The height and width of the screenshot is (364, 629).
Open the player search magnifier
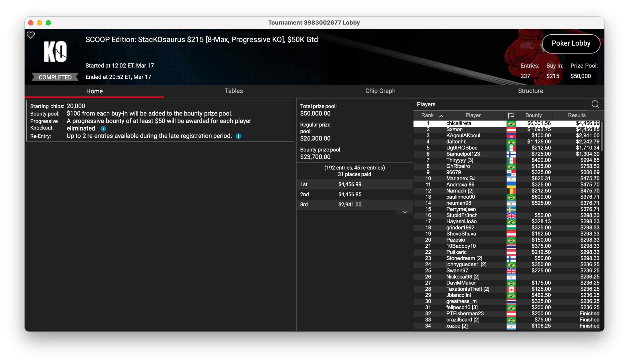[x=595, y=105]
